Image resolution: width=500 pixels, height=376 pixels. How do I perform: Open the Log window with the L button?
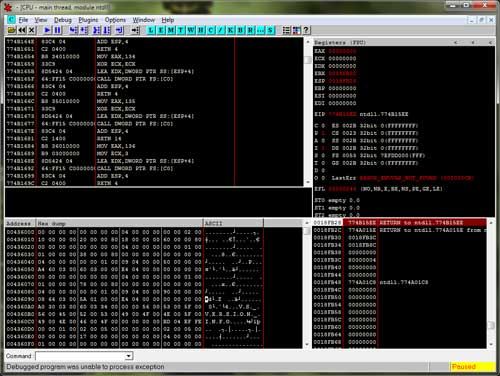[x=151, y=30]
